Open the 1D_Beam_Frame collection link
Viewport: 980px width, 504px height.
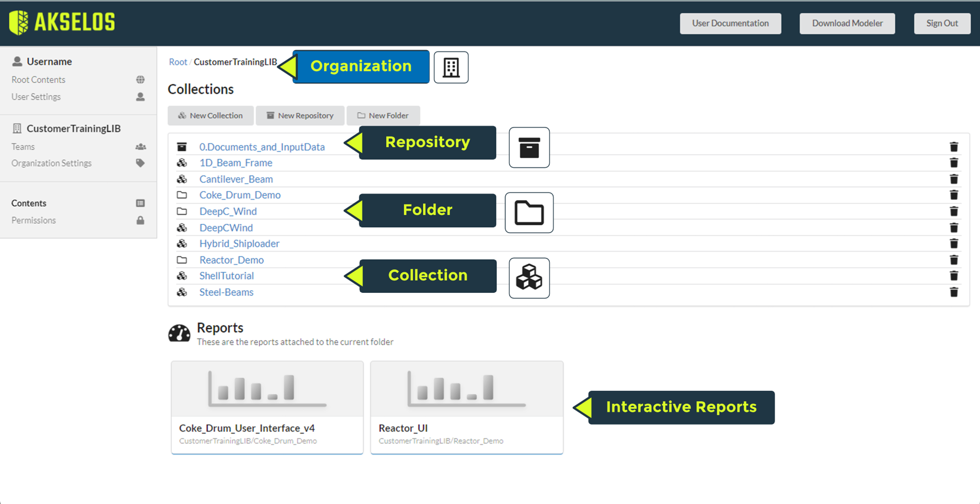236,163
